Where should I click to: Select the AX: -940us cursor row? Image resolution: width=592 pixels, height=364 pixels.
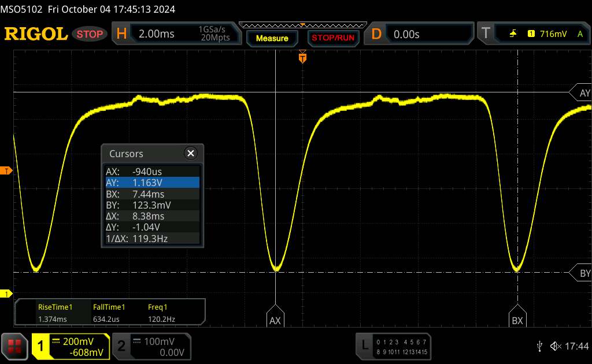point(152,172)
